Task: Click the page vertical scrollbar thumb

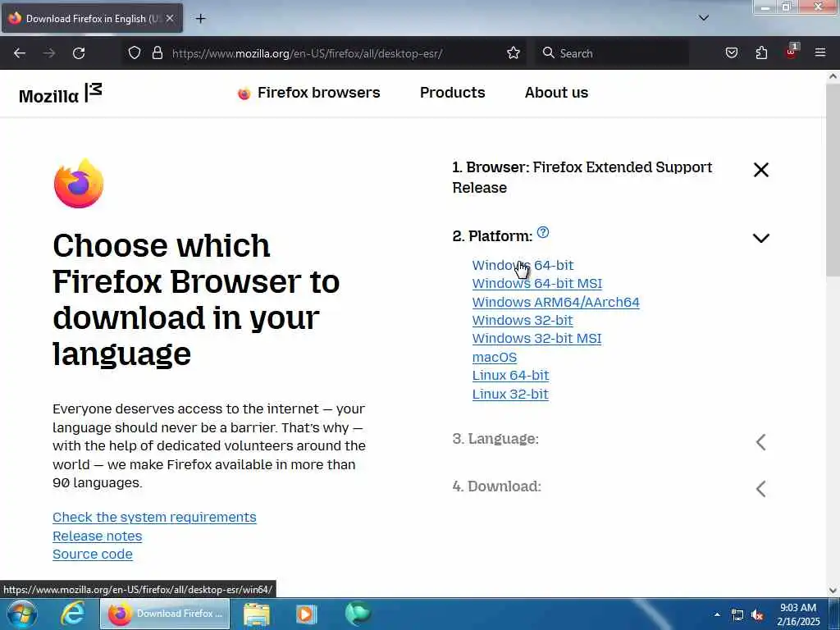Action: (x=833, y=180)
